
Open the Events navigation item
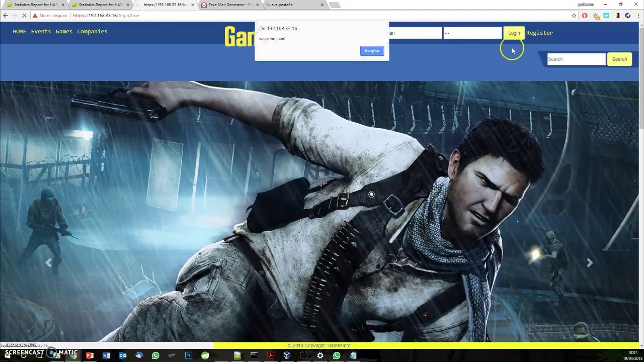pyautogui.click(x=41, y=31)
